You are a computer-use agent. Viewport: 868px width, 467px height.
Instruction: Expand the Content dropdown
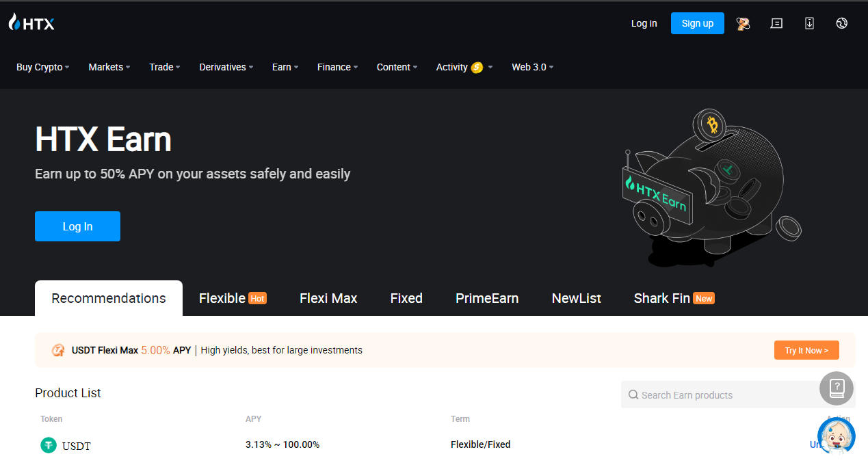click(x=397, y=67)
